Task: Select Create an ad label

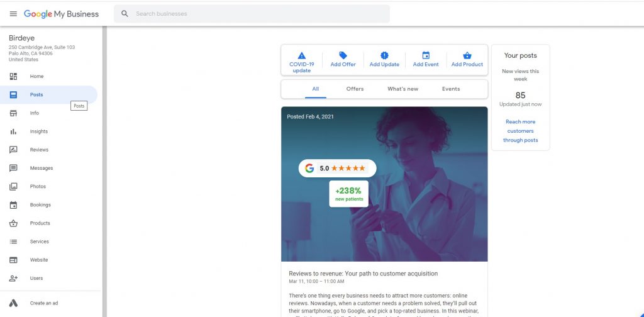Action: coord(44,303)
